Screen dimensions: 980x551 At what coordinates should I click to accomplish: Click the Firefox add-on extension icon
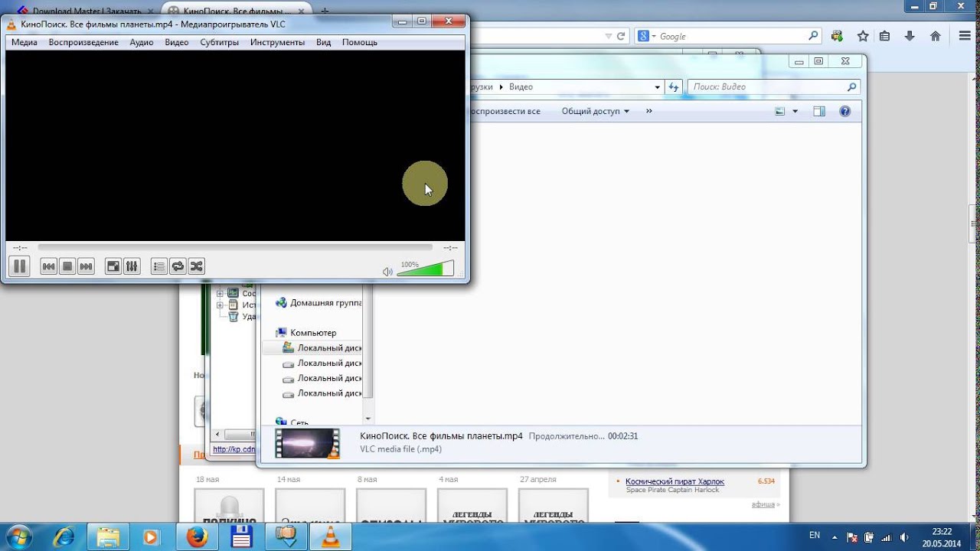point(837,36)
